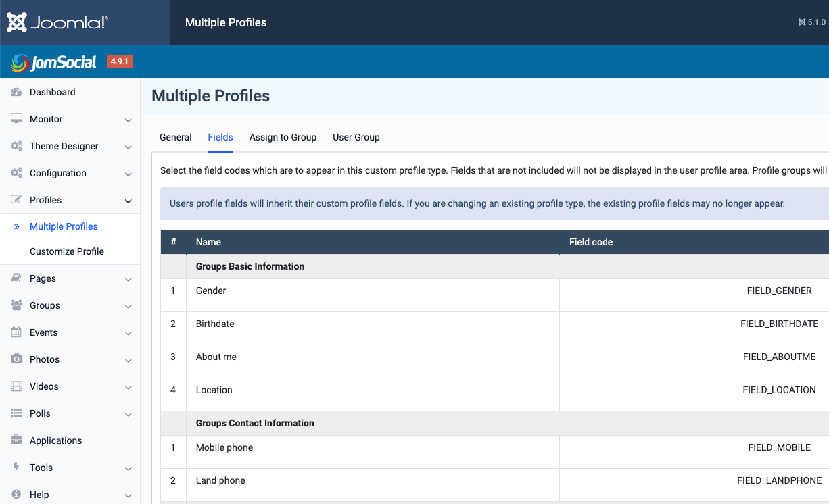Click the JomSocial logo

tap(54, 62)
